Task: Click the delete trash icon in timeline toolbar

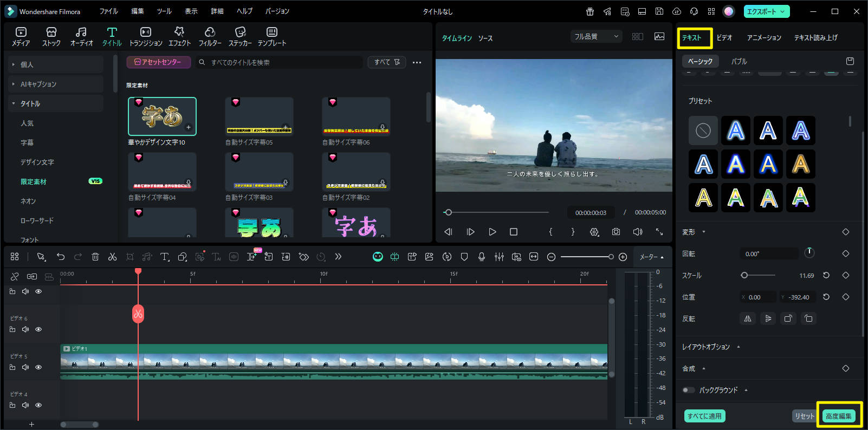Action: 95,257
